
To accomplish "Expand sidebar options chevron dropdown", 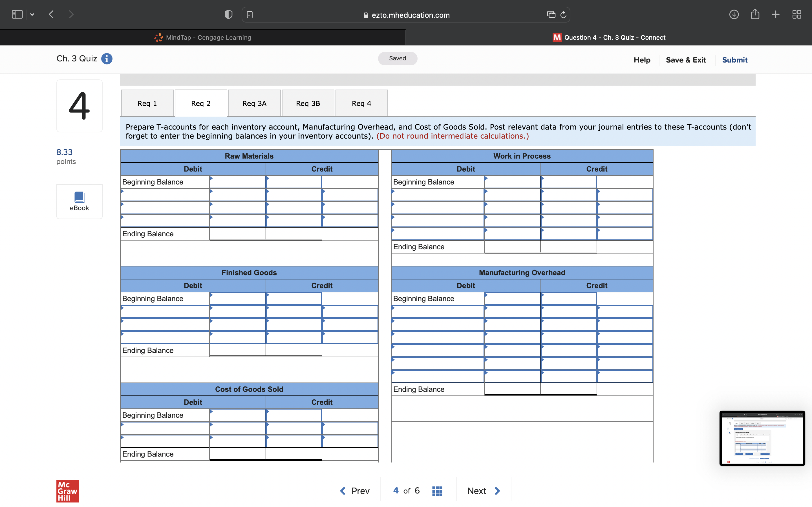I will point(32,14).
